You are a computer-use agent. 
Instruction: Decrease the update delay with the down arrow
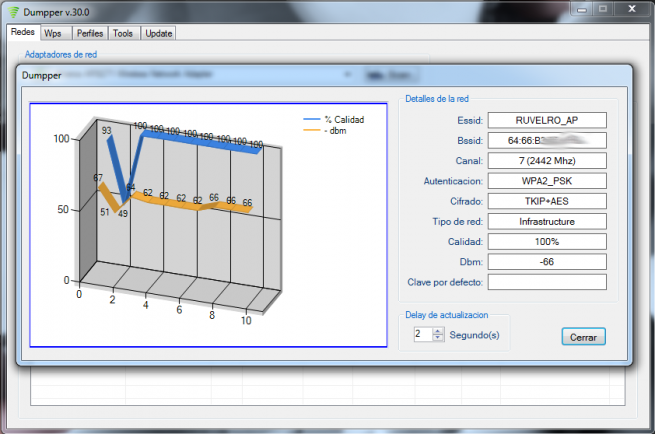coord(438,339)
